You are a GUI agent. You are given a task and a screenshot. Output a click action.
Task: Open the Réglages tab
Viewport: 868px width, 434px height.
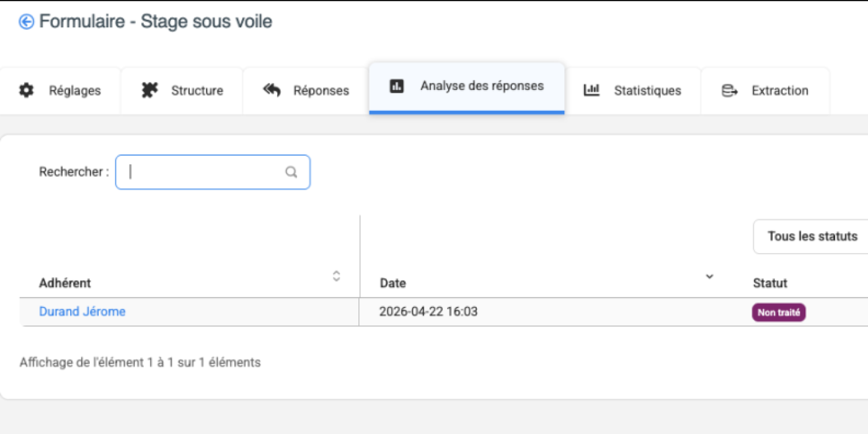tap(74, 91)
